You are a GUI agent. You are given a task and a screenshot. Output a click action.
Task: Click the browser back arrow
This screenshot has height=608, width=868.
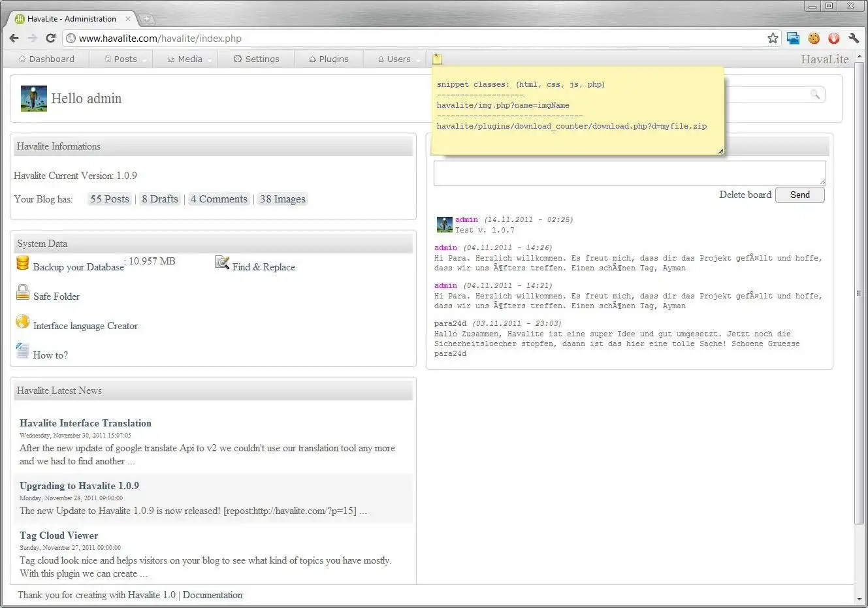14,39
